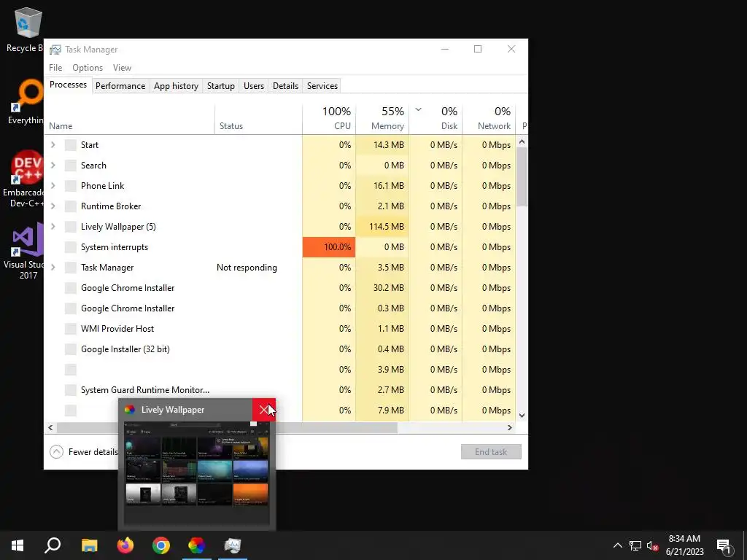Click the vertical scrollbar down arrow
Image resolution: width=747 pixels, height=560 pixels.
(x=522, y=415)
